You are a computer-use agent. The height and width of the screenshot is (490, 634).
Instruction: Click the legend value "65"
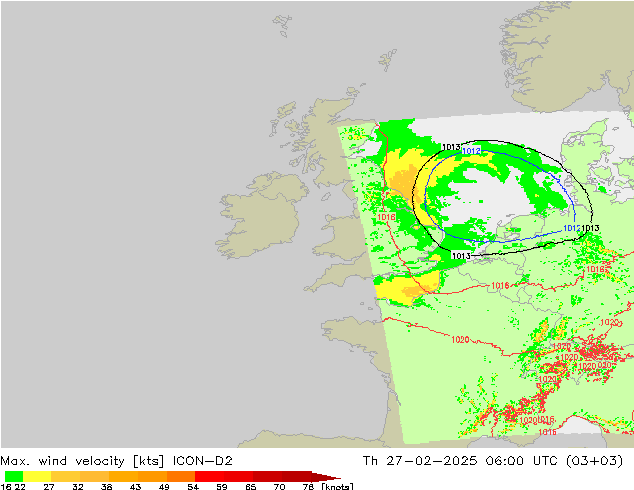[x=251, y=486]
